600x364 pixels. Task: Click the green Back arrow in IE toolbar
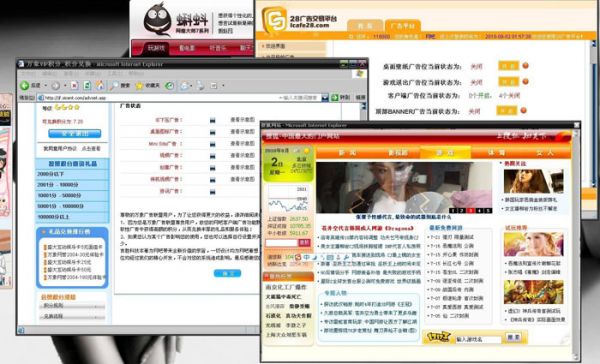coord(25,85)
